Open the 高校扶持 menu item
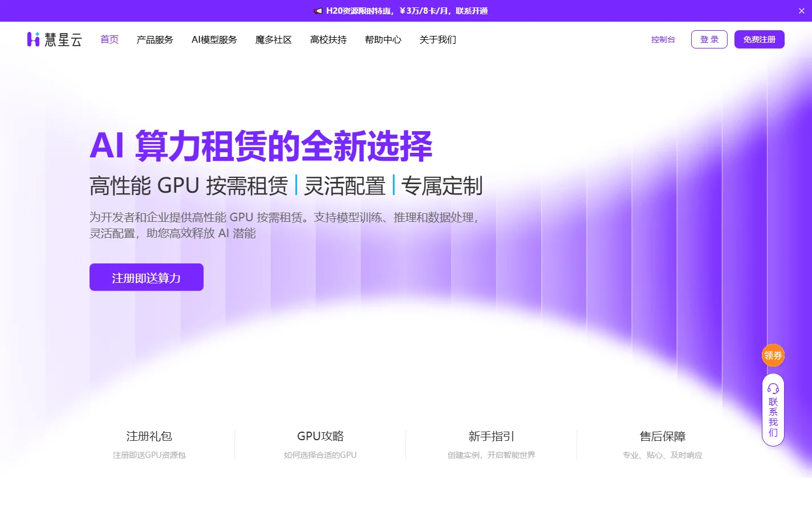 [x=328, y=39]
